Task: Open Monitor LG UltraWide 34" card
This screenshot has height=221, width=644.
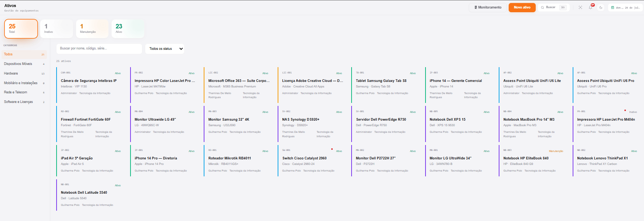Action: (460, 160)
